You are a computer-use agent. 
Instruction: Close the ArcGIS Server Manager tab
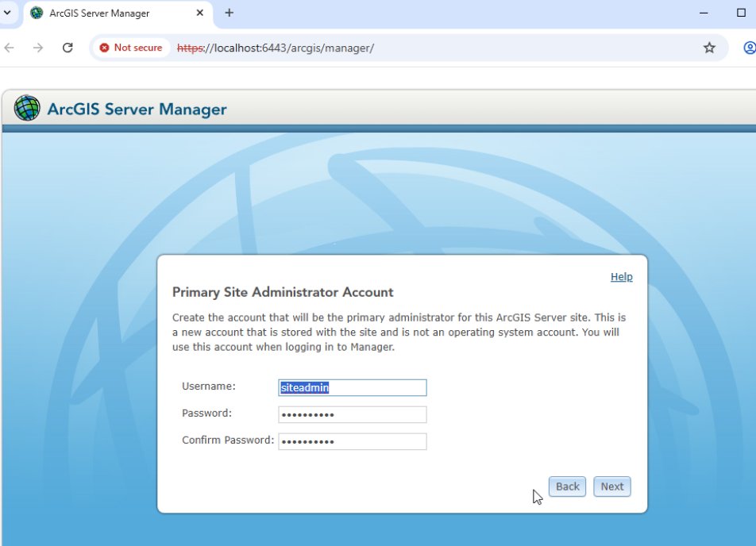(x=199, y=13)
